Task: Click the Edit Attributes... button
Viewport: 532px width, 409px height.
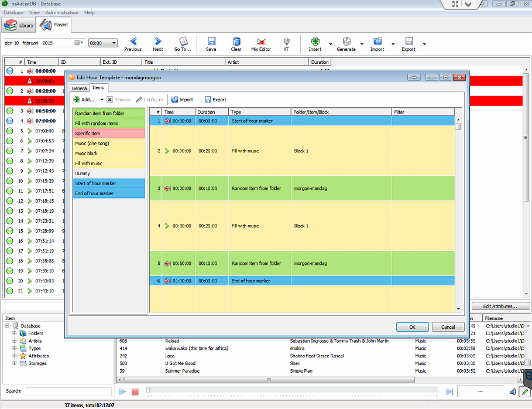Action: (x=499, y=306)
